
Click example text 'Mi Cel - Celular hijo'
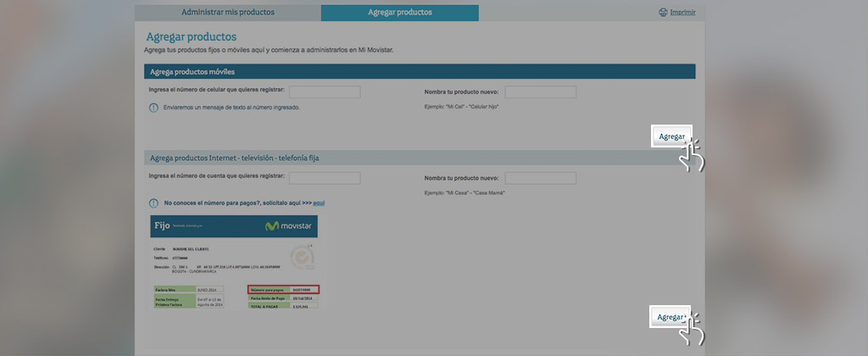tap(462, 106)
